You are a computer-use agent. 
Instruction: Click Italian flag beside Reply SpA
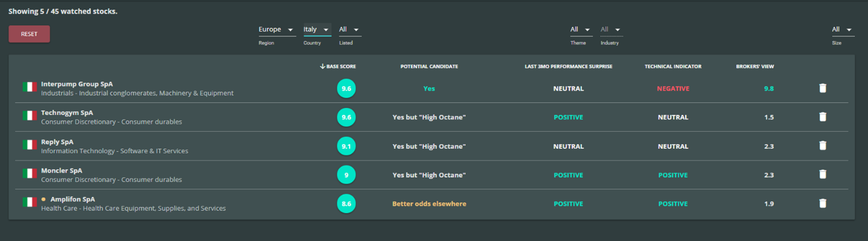tap(29, 145)
